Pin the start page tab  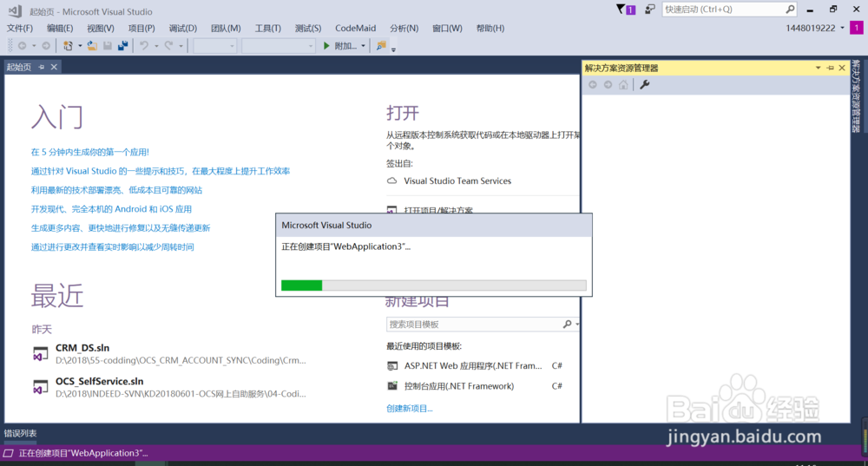(42, 67)
